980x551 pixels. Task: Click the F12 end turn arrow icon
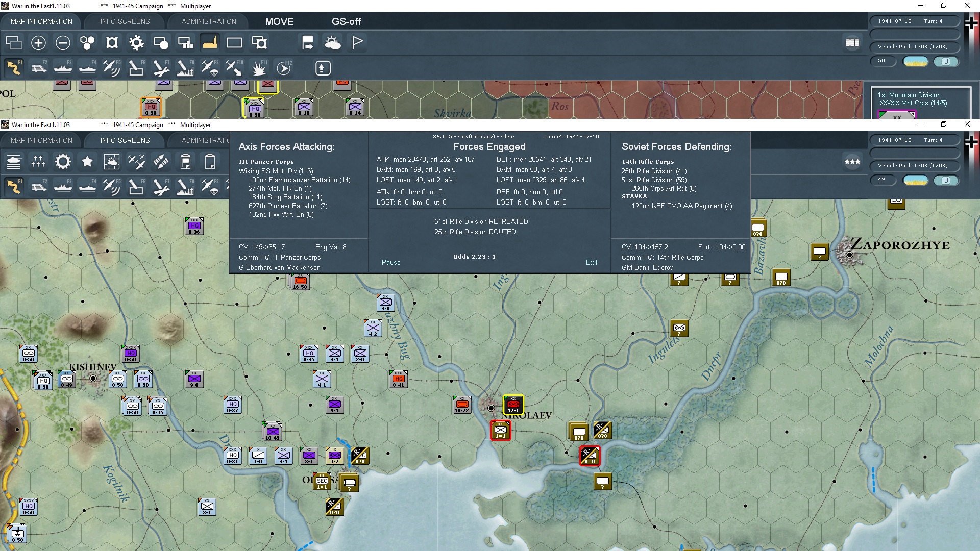click(284, 68)
